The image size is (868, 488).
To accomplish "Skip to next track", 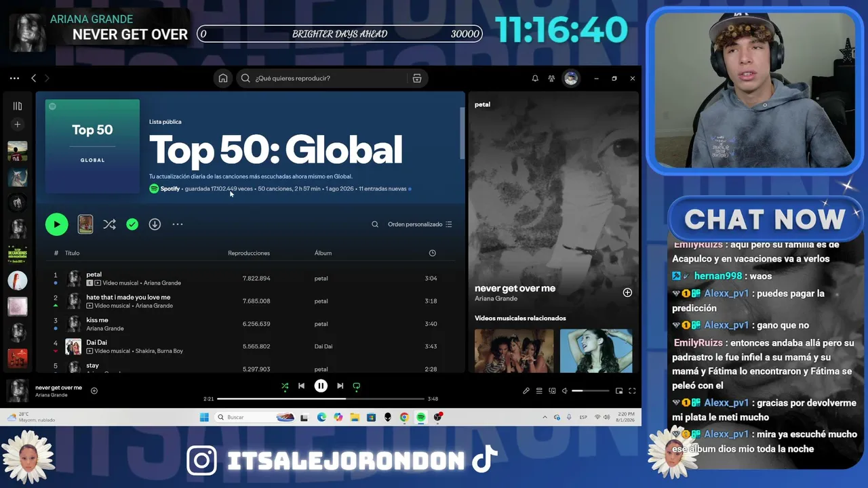I will tap(340, 386).
